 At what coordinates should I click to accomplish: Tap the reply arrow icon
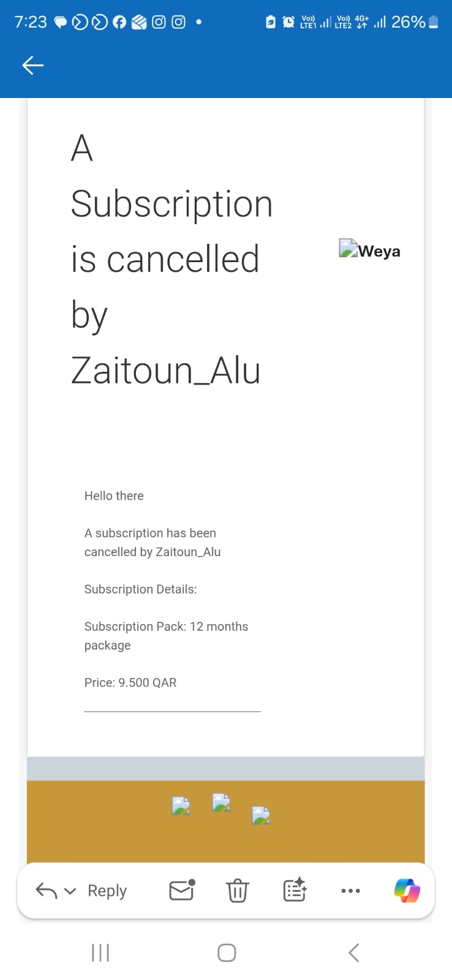click(x=47, y=891)
